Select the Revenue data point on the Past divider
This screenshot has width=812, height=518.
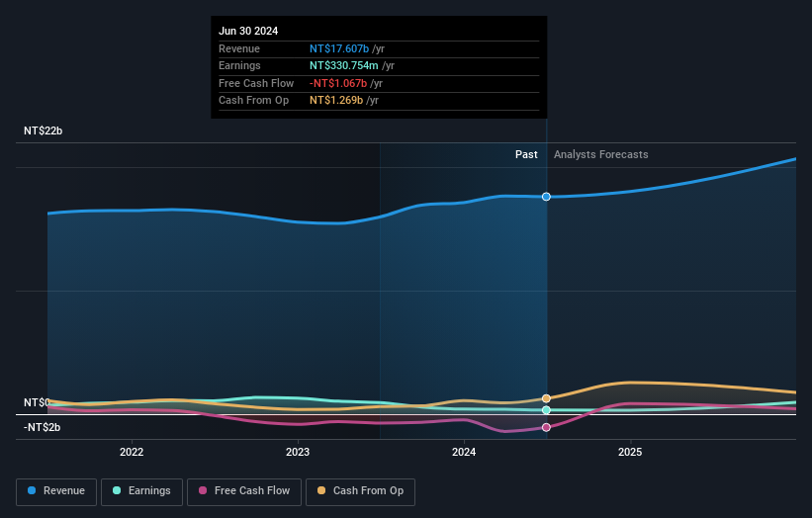tap(546, 197)
